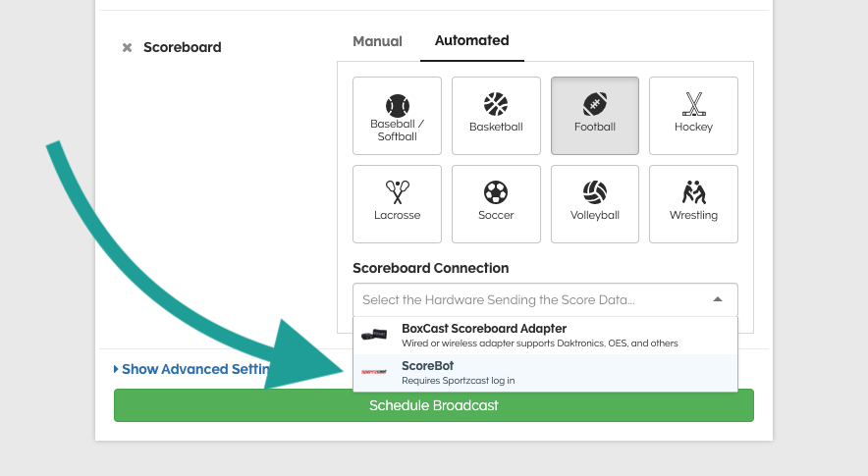Click the Scoreboard section label

(x=183, y=47)
